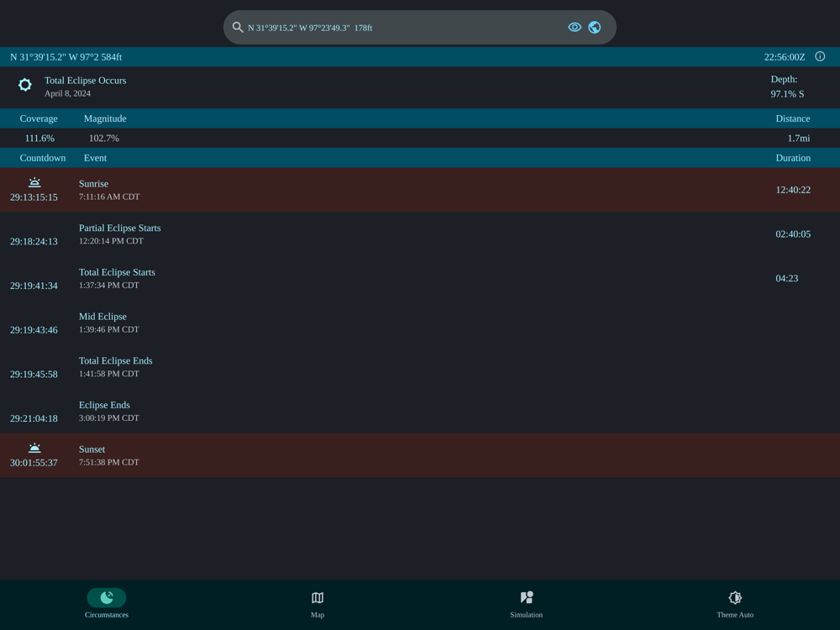This screenshot has height=630, width=840.
Task: Click the Duration column header
Action: coord(793,158)
